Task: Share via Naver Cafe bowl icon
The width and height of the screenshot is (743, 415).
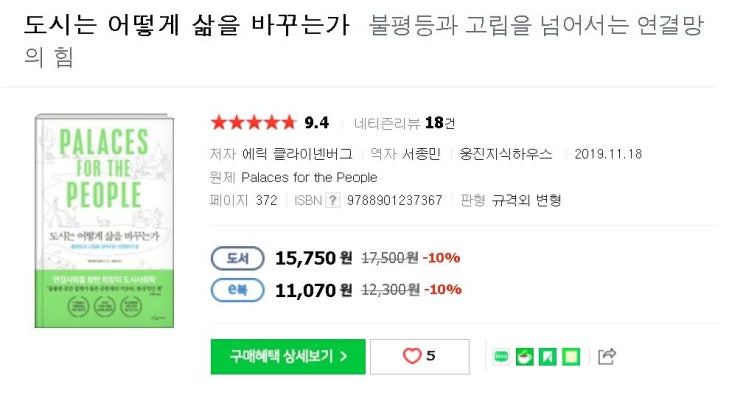Action: [x=524, y=356]
